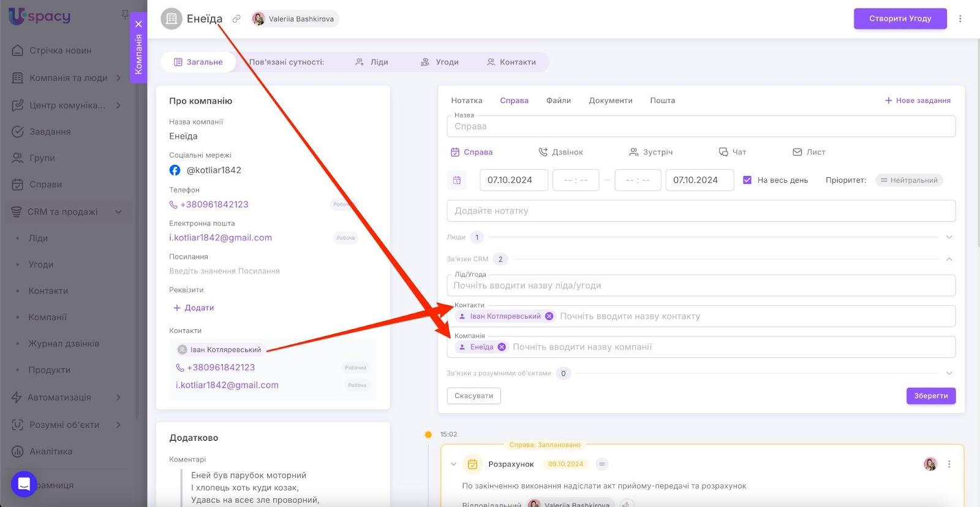980x507 pixels.
Task: Select the Зустріч activity type
Action: click(650, 152)
